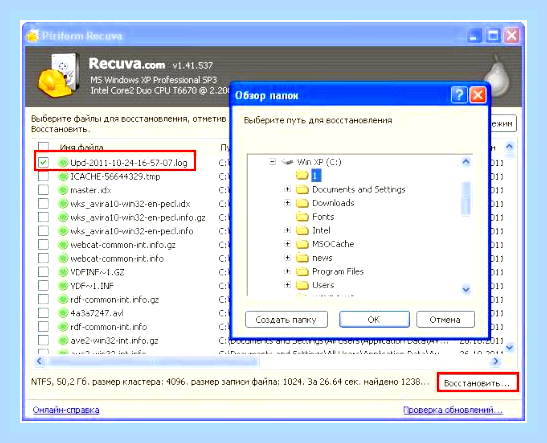Image resolution: width=547 pixels, height=443 pixels.
Task: Click Piriform Recuva title bar app icon
Action: (x=33, y=36)
